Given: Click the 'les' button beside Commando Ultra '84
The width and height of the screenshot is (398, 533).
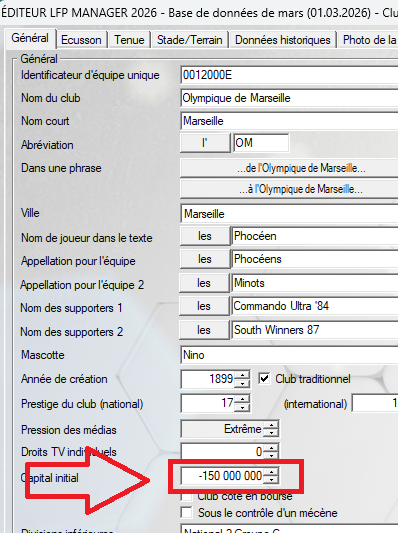Looking at the screenshot, I should pos(204,306).
